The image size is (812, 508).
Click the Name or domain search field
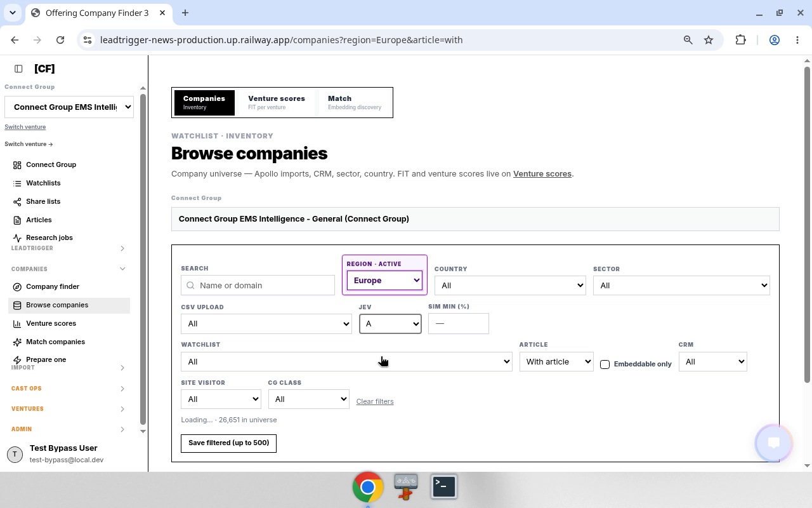click(258, 286)
